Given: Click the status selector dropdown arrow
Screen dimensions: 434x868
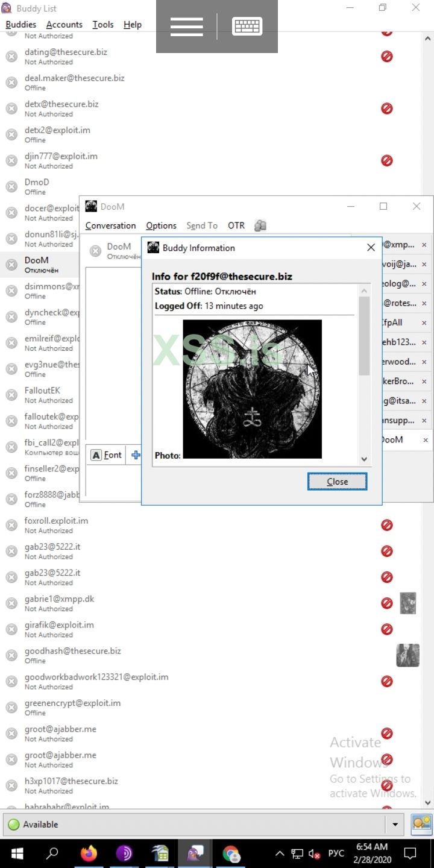Looking at the screenshot, I should (x=395, y=824).
